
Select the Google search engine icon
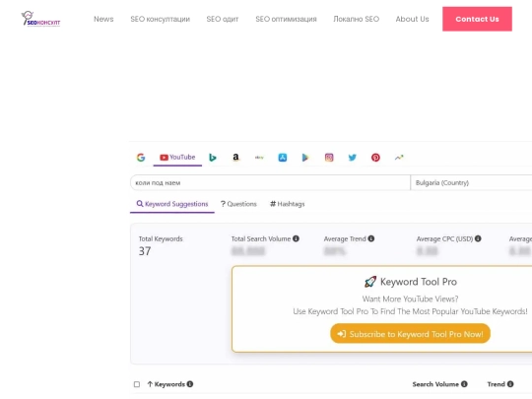(141, 158)
